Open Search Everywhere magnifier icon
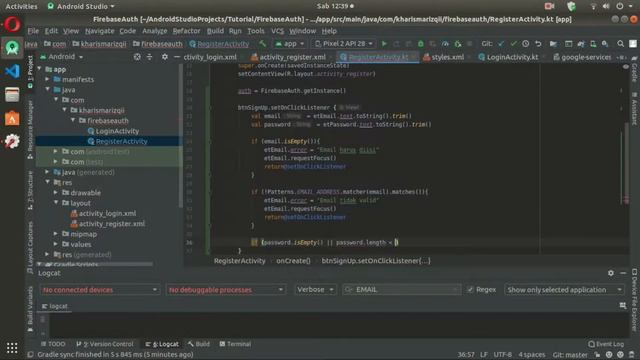This screenshot has height=360, width=640. click(x=620, y=44)
